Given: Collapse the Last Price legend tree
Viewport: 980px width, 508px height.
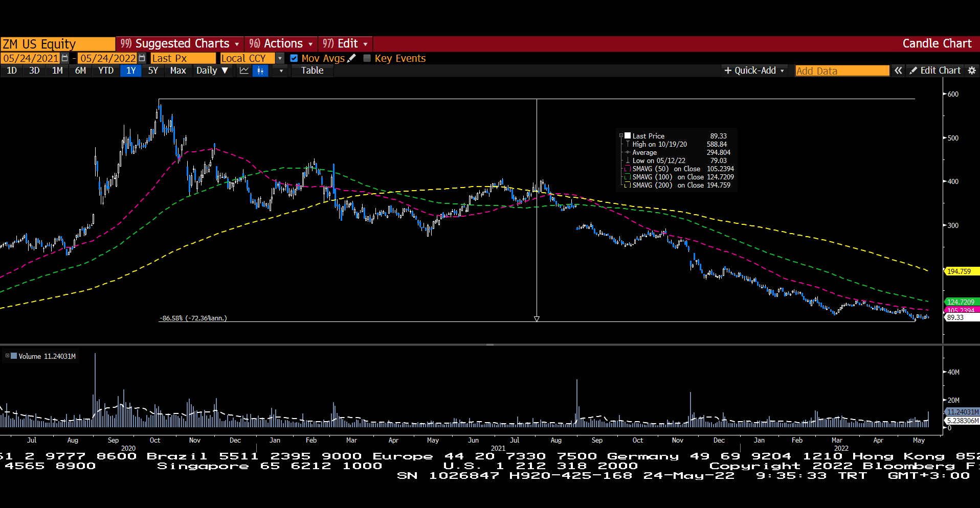Looking at the screenshot, I should click(621, 136).
